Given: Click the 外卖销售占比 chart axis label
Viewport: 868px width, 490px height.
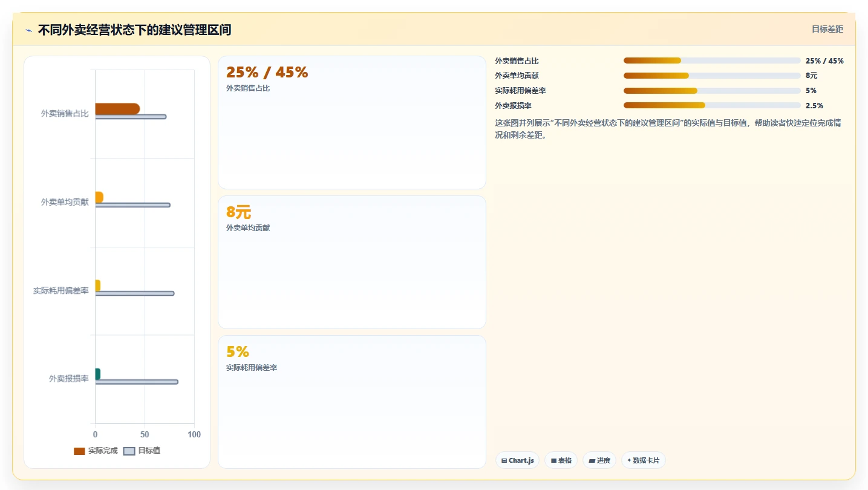Looking at the screenshot, I should pos(65,114).
